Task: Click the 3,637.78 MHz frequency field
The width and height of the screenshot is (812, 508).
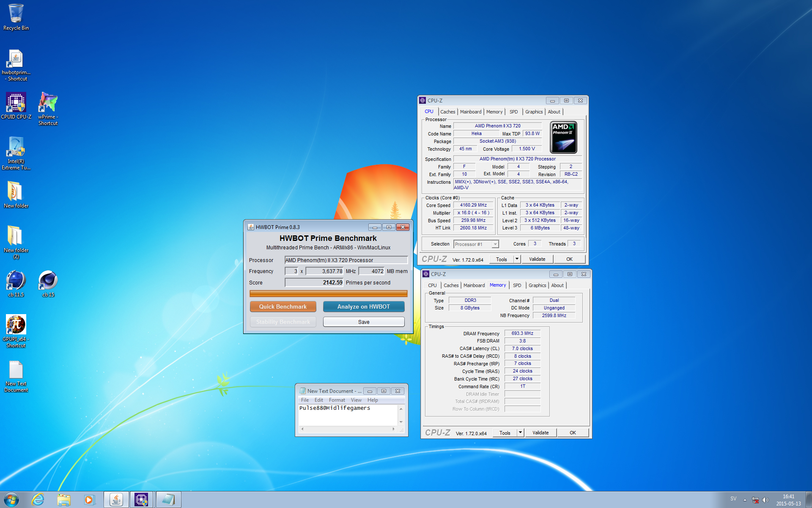Action: click(324, 271)
